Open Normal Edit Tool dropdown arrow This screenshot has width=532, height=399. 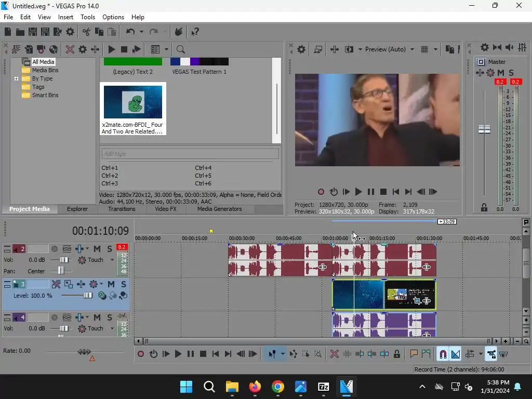pos(283,354)
